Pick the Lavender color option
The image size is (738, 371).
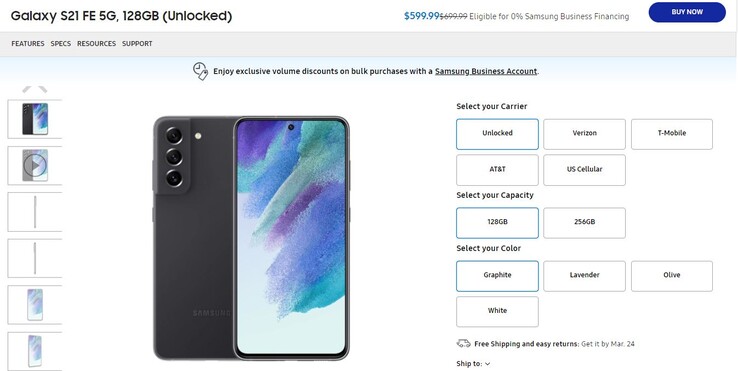pos(584,275)
